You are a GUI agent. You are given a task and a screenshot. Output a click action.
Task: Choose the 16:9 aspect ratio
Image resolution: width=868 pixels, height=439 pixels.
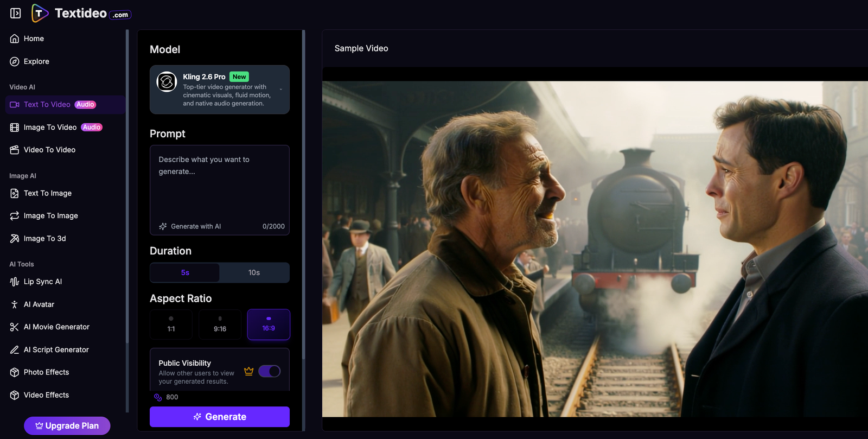(269, 325)
